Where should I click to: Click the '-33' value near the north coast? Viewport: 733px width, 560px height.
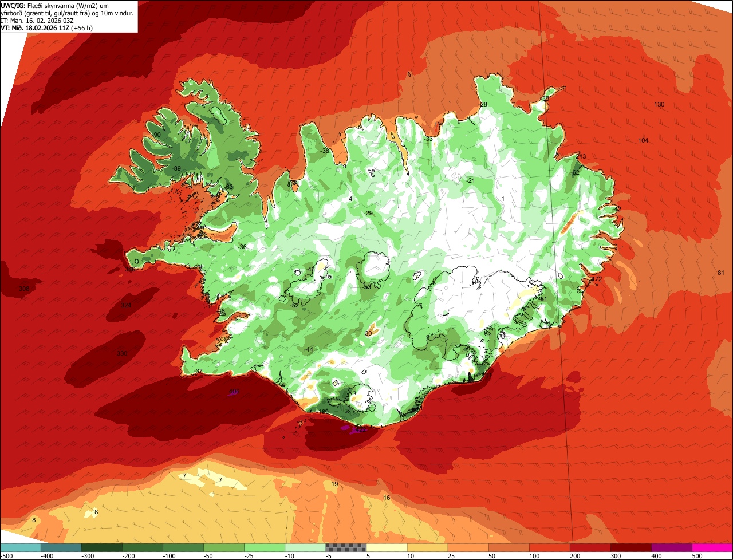(x=428, y=139)
